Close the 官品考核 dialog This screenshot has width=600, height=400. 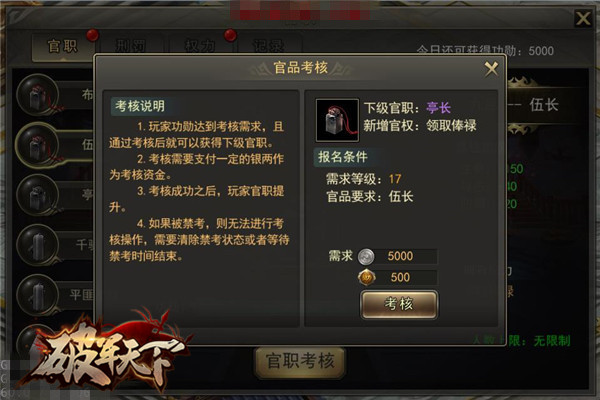click(491, 69)
